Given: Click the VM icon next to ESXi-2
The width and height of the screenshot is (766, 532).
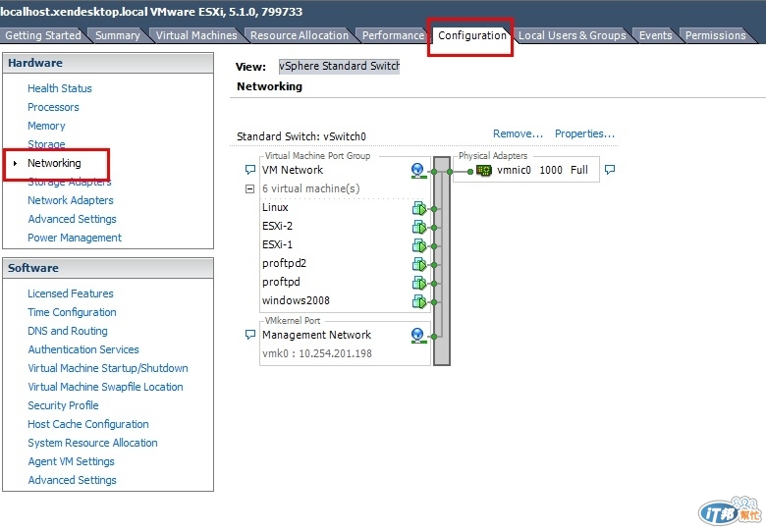Looking at the screenshot, I should tap(419, 227).
